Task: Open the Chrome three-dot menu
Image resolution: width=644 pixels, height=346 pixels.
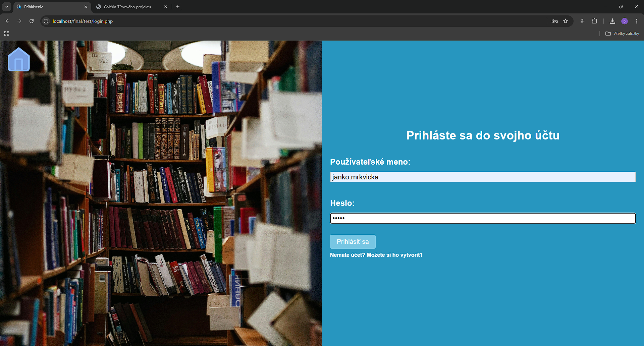Action: pyautogui.click(x=637, y=21)
